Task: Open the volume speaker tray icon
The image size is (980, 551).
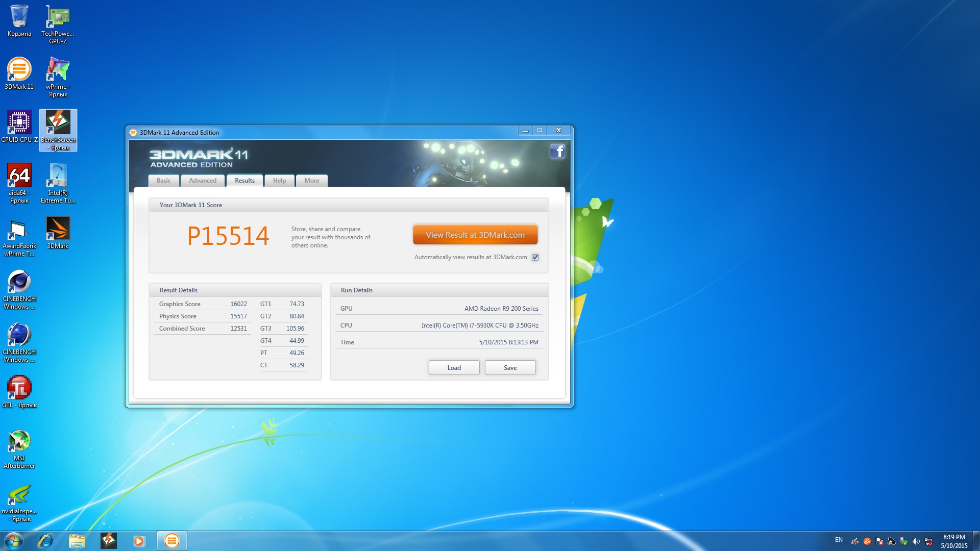Action: click(x=916, y=541)
